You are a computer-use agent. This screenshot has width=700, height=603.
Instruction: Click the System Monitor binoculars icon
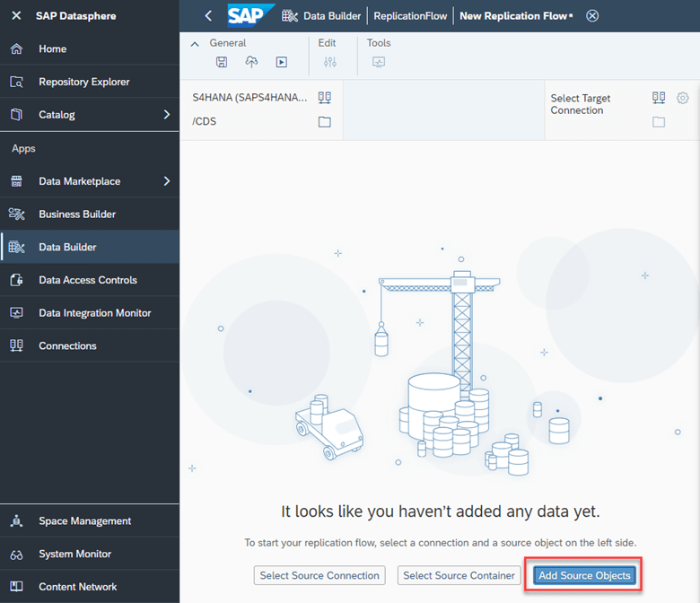tap(16, 555)
